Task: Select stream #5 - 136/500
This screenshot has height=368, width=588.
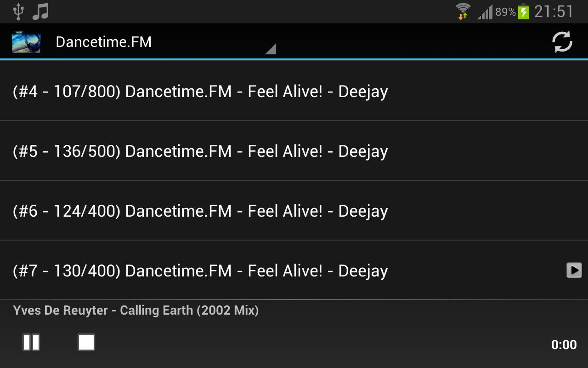Action: (294, 151)
